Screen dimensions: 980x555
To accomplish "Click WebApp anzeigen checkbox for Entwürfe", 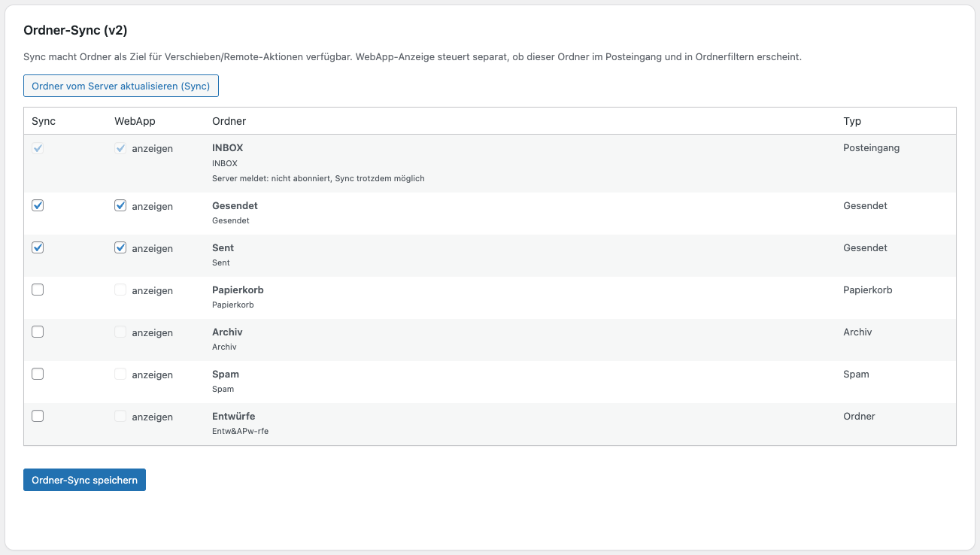I will point(120,416).
